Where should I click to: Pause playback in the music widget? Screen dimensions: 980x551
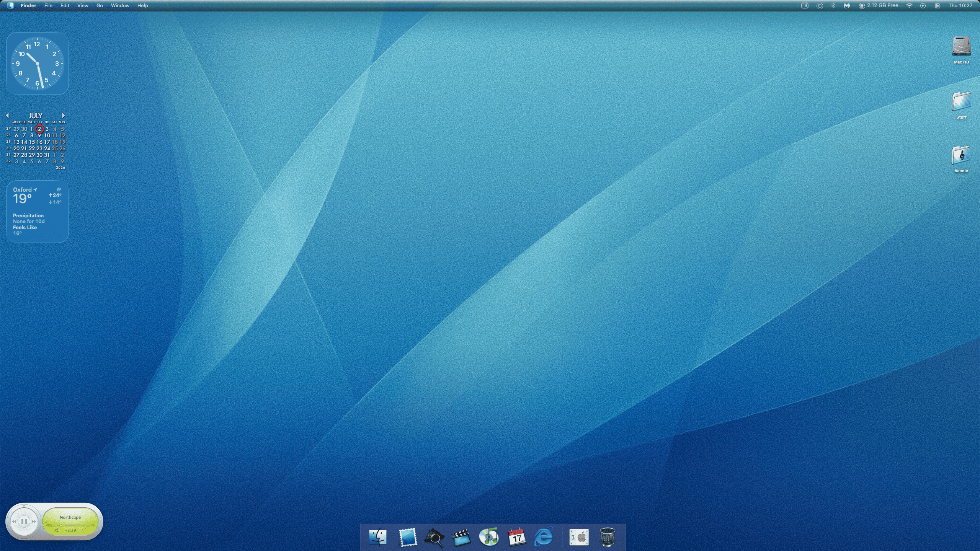[24, 521]
